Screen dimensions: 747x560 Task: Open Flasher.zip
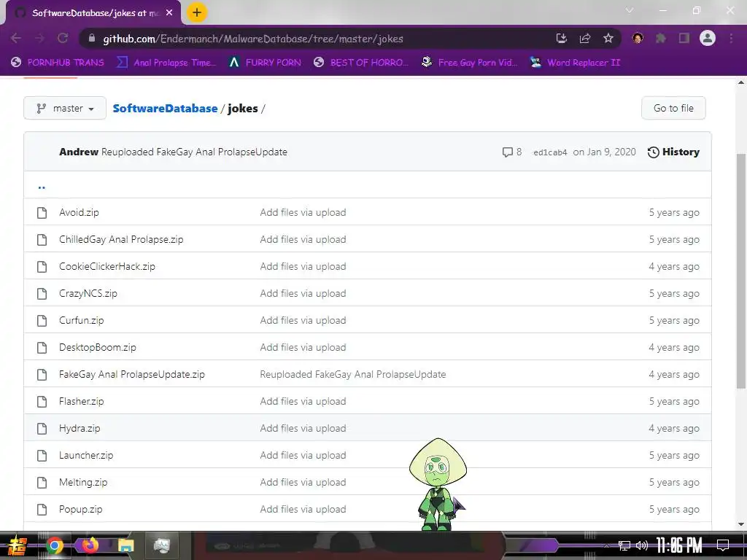click(82, 402)
